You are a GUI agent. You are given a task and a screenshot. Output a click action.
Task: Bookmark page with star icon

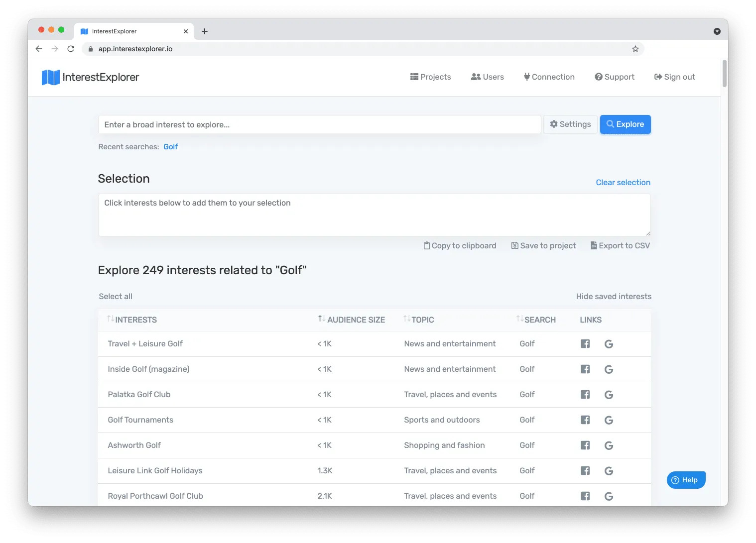coord(635,49)
